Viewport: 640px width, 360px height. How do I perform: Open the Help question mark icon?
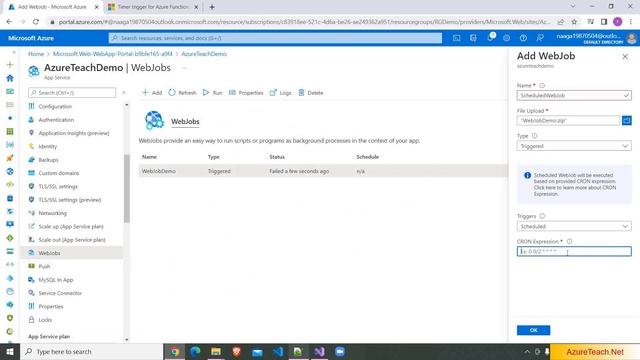coord(523,38)
